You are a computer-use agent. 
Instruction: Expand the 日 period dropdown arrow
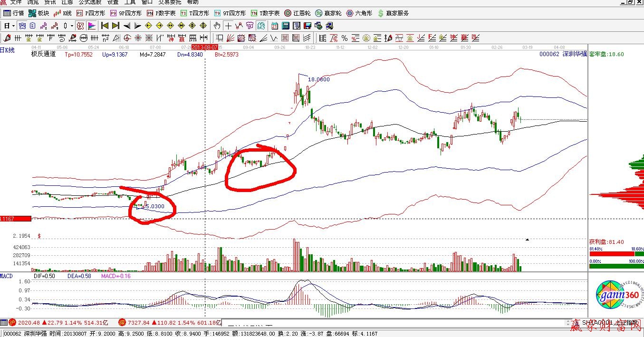(x=13, y=26)
